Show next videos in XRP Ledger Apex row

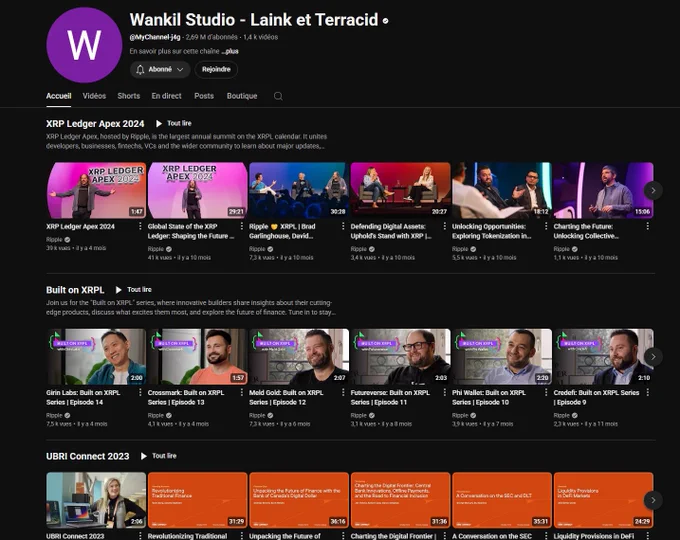[653, 190]
